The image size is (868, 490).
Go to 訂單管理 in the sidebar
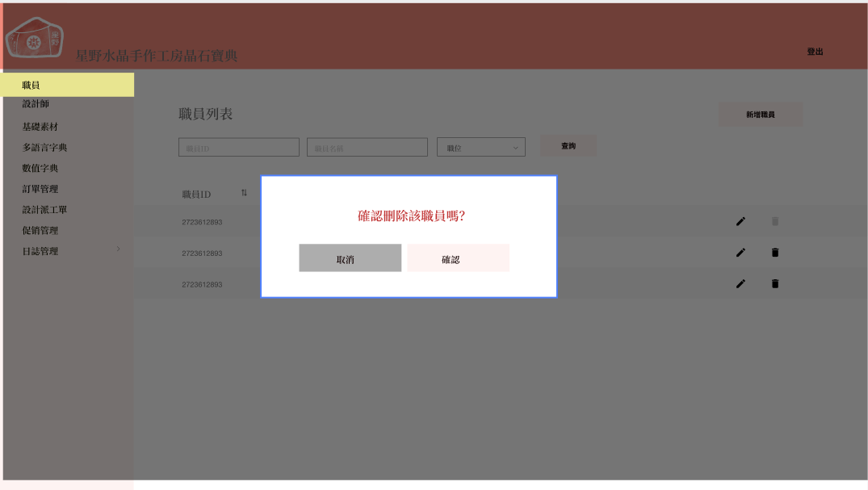click(40, 189)
